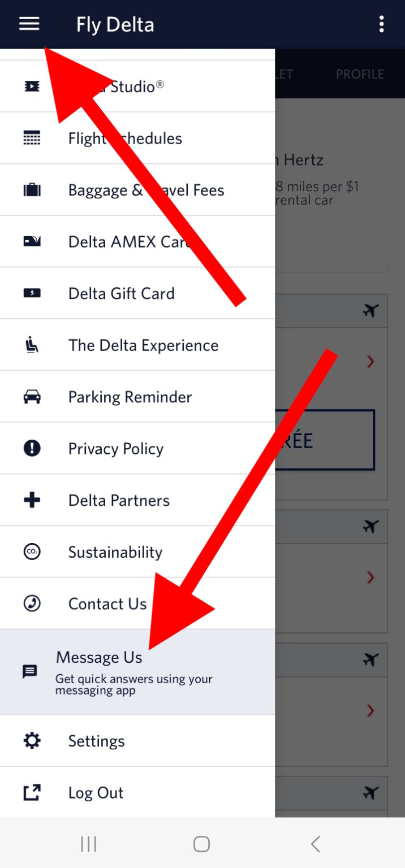Tap the Settings gear icon
The image size is (405, 868).
pos(31,740)
